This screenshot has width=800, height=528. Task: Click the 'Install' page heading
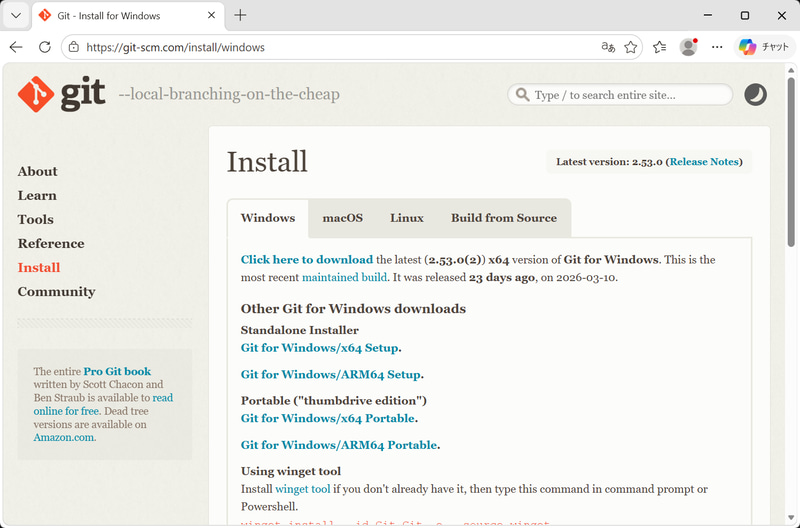tap(267, 162)
